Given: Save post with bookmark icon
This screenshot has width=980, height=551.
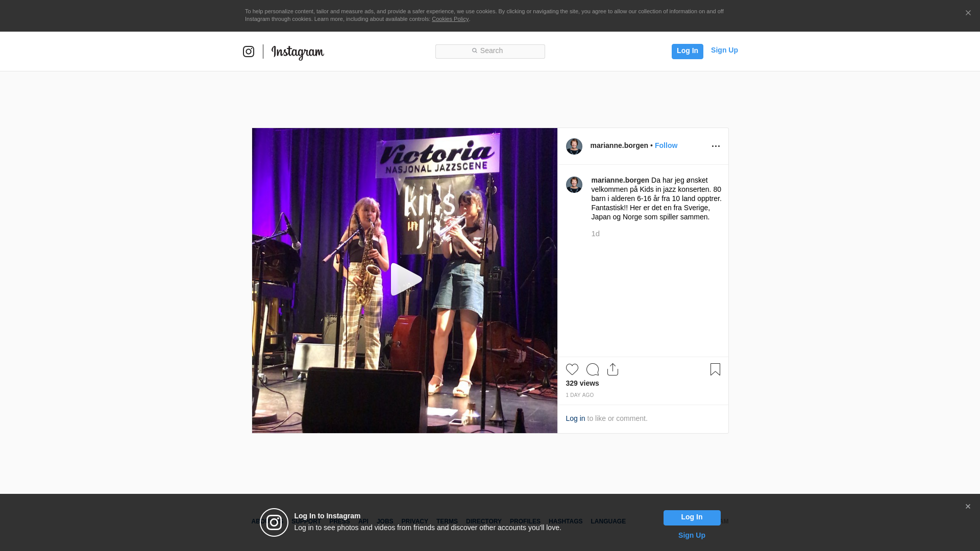Looking at the screenshot, I should point(715,369).
